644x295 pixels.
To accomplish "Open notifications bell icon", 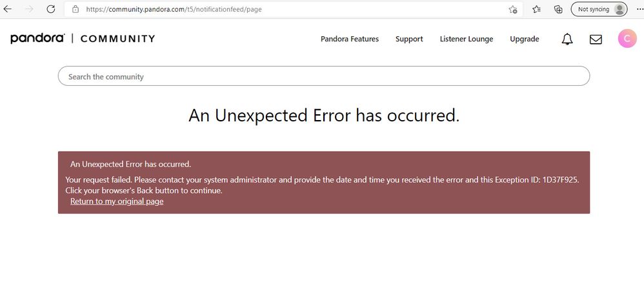I will [x=567, y=39].
